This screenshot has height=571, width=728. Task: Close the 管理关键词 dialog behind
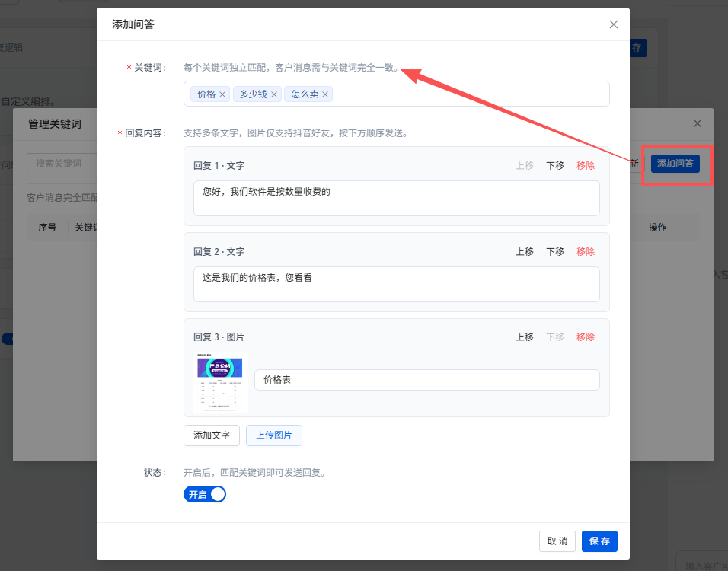point(698,123)
